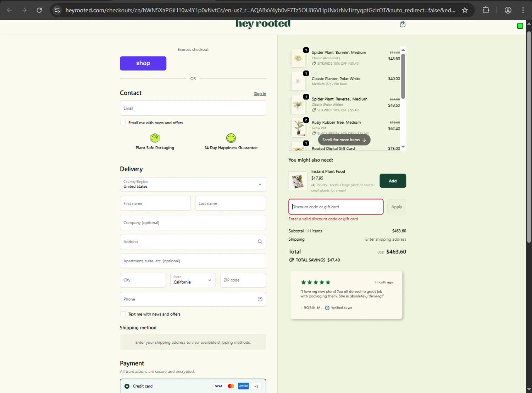Focus the Email input field

pyautogui.click(x=193, y=108)
